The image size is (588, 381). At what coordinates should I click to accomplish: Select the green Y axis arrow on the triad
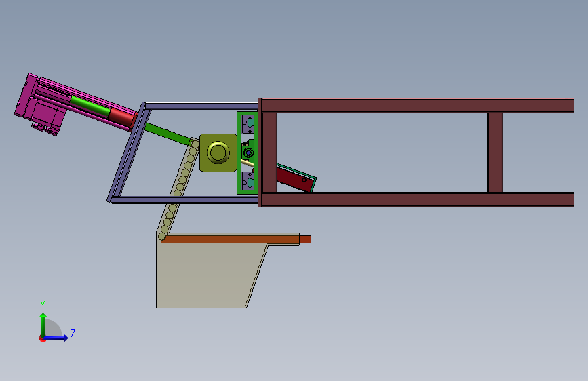pyautogui.click(x=43, y=324)
